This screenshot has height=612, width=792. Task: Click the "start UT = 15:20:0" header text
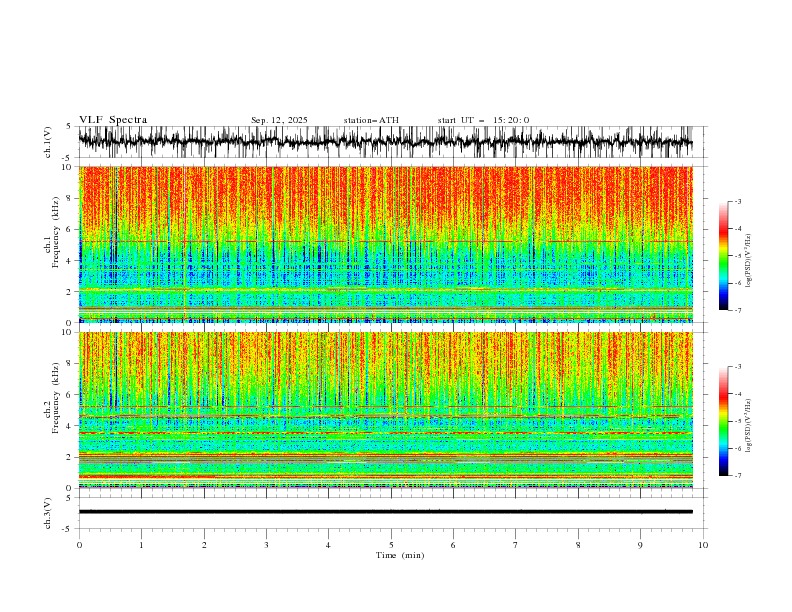click(483, 120)
